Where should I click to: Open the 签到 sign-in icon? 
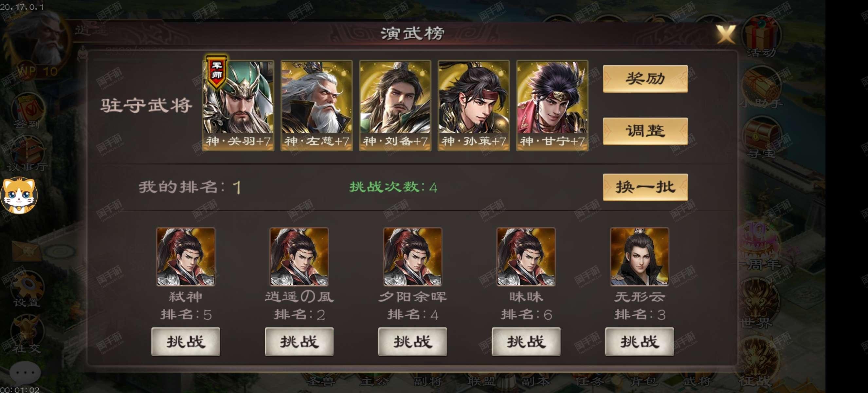(x=27, y=111)
